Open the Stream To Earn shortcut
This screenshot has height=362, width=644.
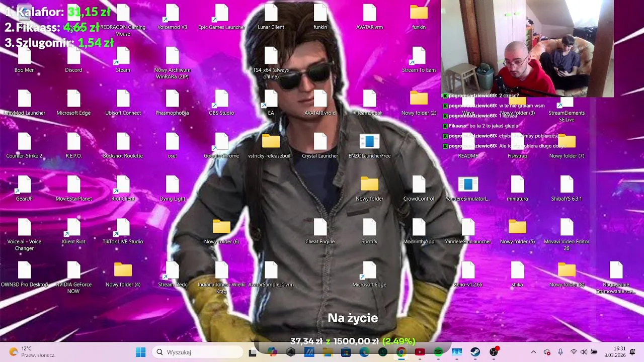[419, 60]
